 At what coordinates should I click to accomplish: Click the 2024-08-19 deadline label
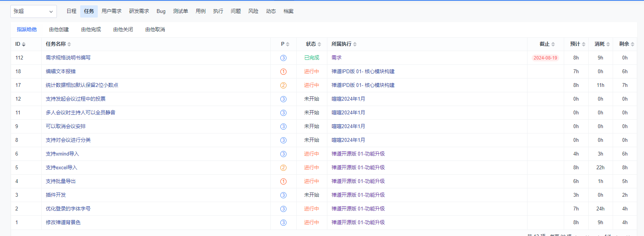(x=545, y=58)
